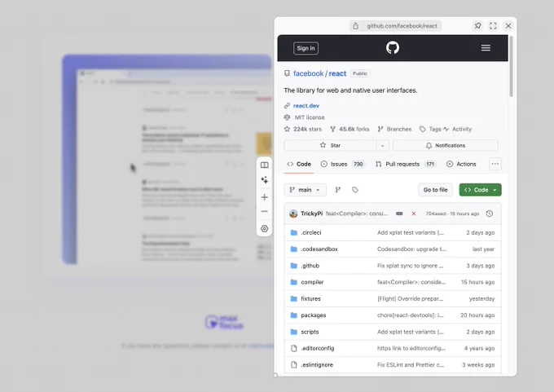Click the 'https link to editorconfig' commit

tap(411, 348)
